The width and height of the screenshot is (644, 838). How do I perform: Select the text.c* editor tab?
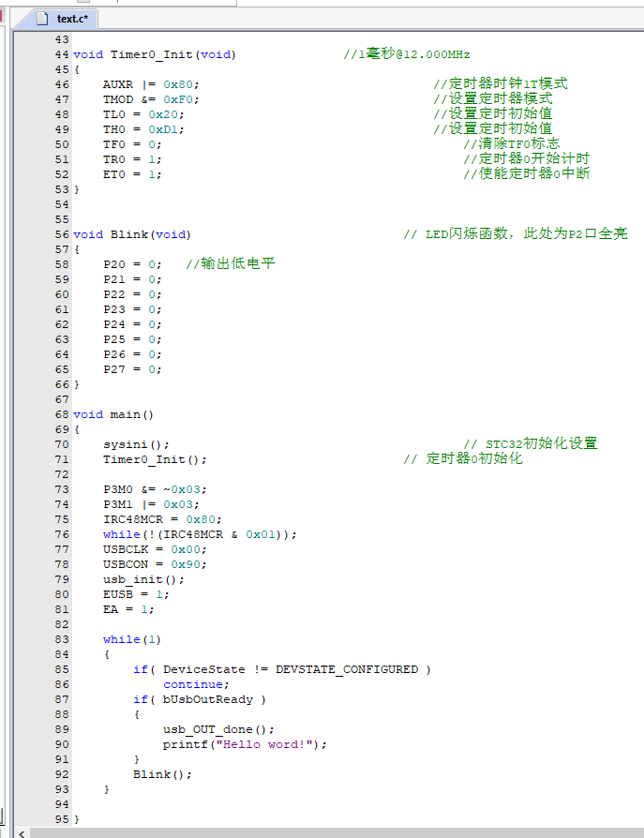[58, 19]
